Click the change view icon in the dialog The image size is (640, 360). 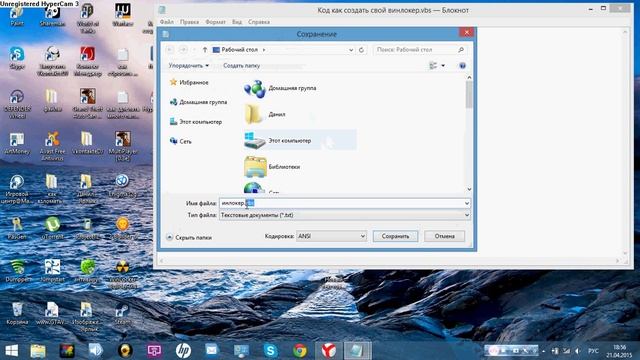tap(433, 65)
